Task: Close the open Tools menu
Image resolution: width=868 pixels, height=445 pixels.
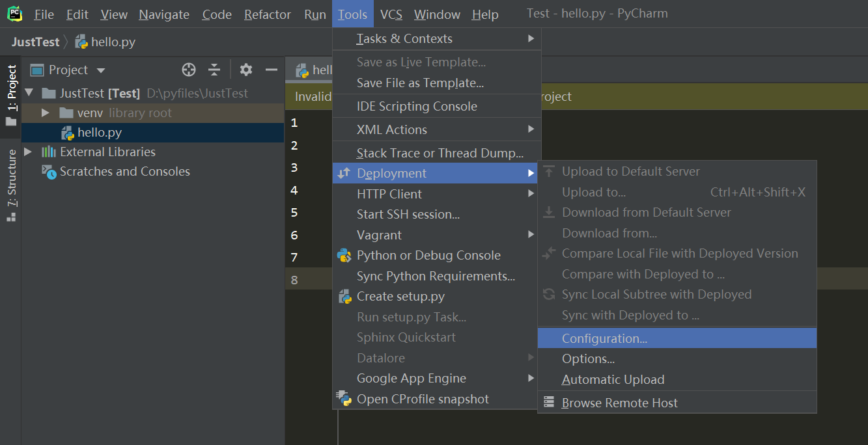Action: click(352, 14)
